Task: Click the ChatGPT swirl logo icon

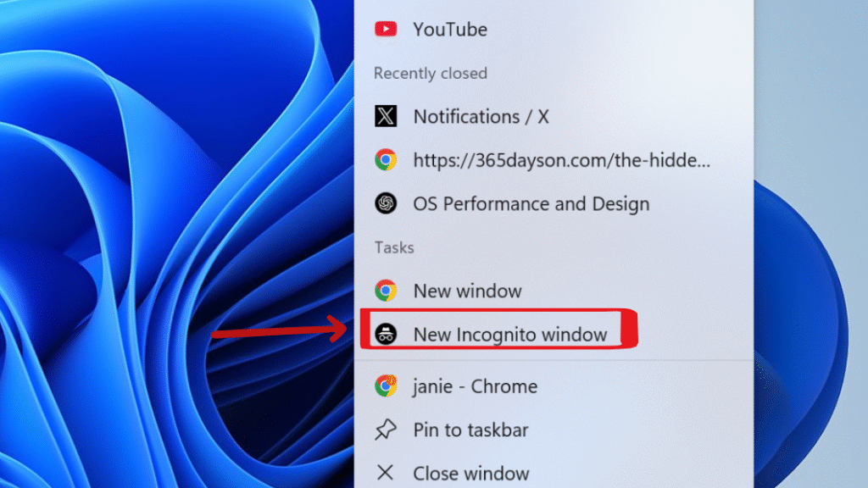Action: click(x=386, y=203)
